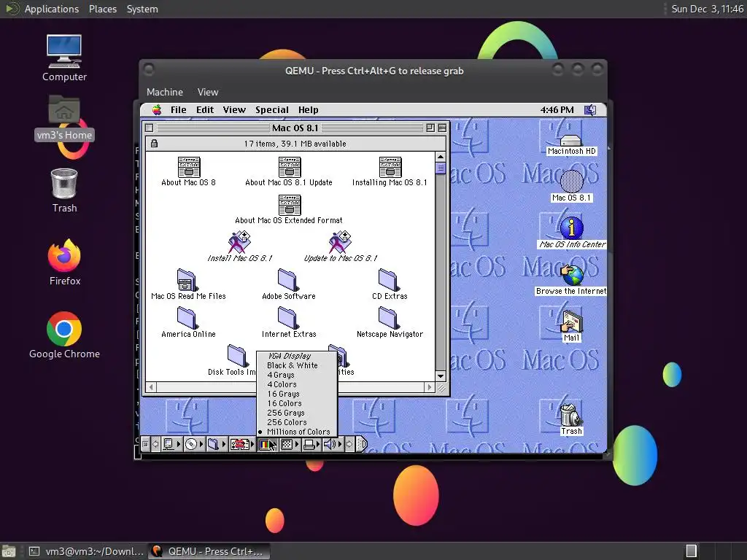Screen dimensions: 747x560
Task: Switch to the vm3 terminal taskbar button
Action: [86, 551]
